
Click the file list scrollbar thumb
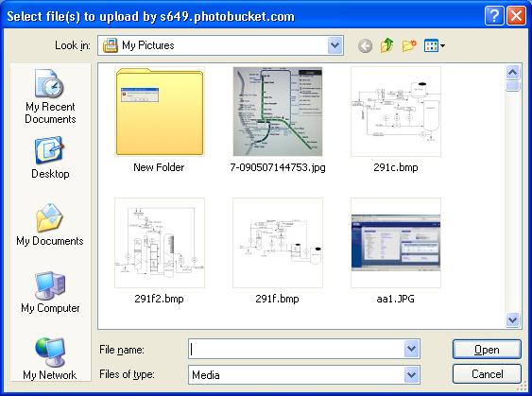tap(513, 86)
